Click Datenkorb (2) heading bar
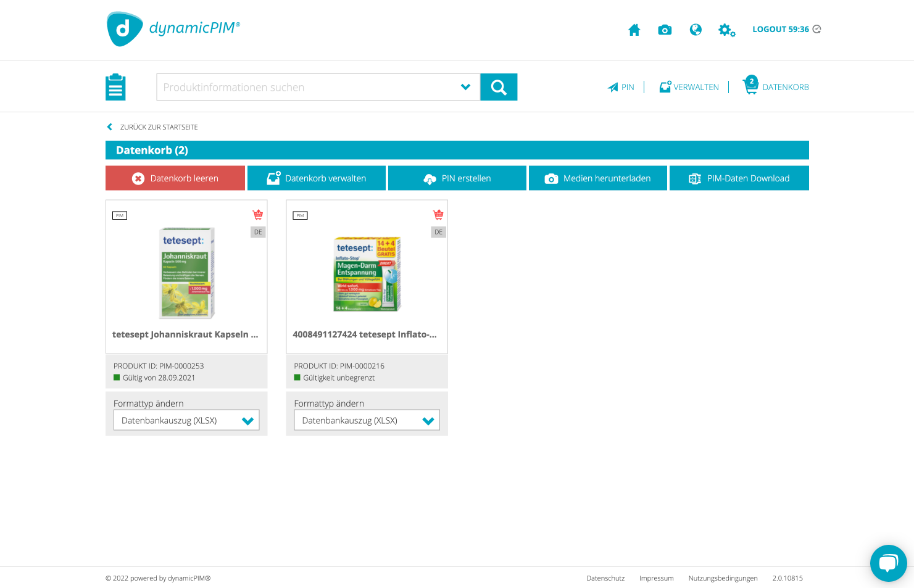Image resolution: width=914 pixels, height=588 pixels. (457, 150)
